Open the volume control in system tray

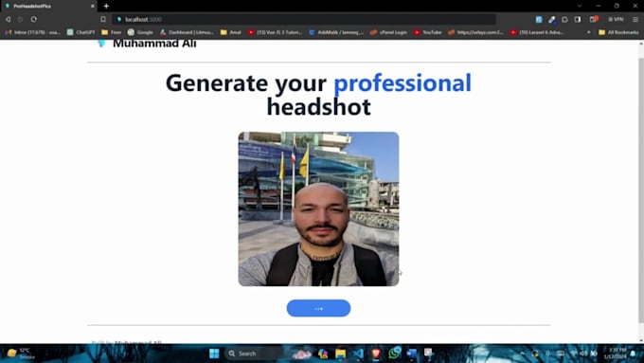(x=583, y=354)
